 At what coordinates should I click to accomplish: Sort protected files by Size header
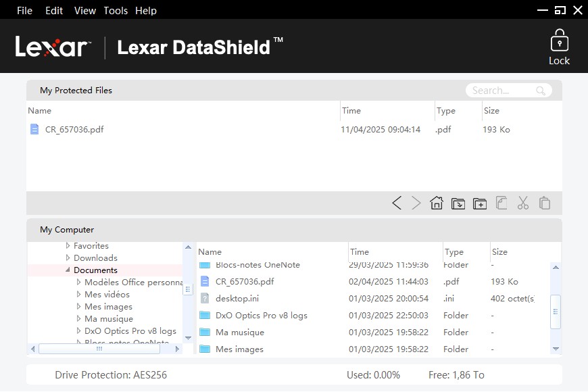pos(491,111)
